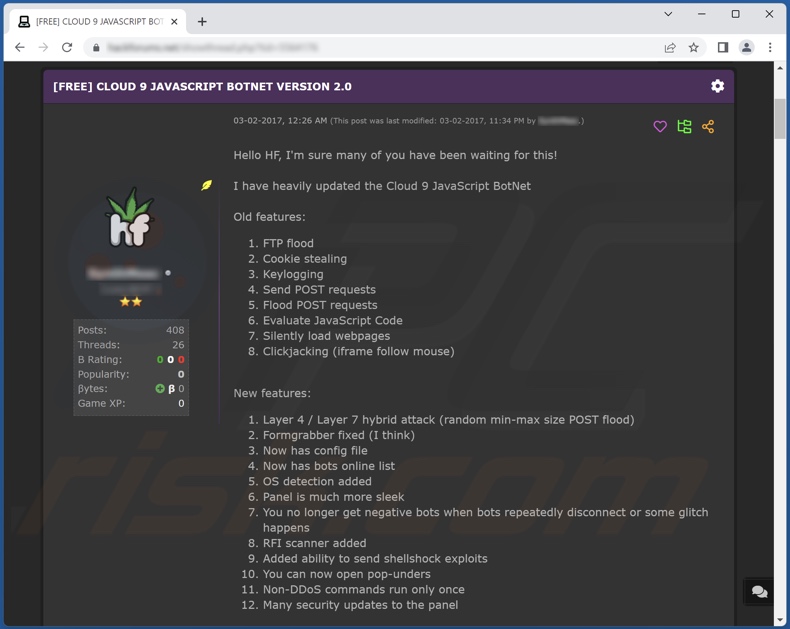
Task: Click 'Many security updates to the panel'
Action: [360, 605]
